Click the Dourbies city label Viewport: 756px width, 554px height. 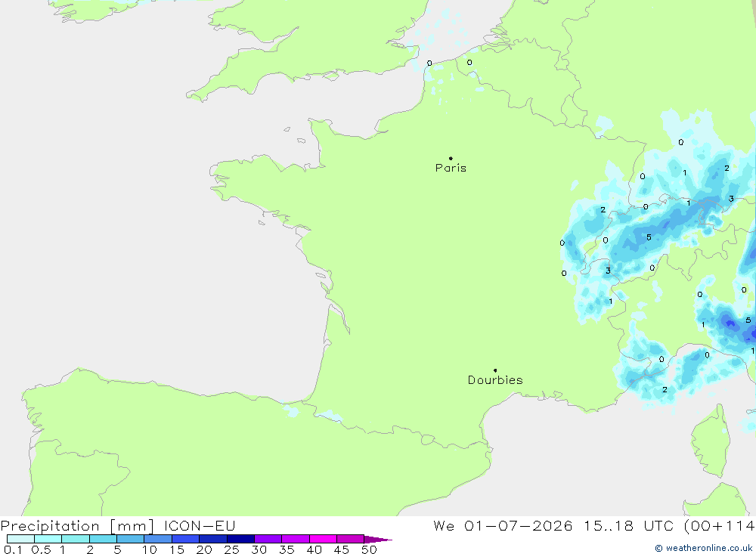495,380
